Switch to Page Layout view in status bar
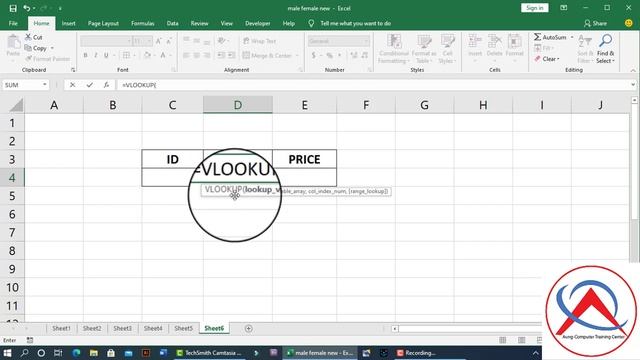 [x=522, y=340]
